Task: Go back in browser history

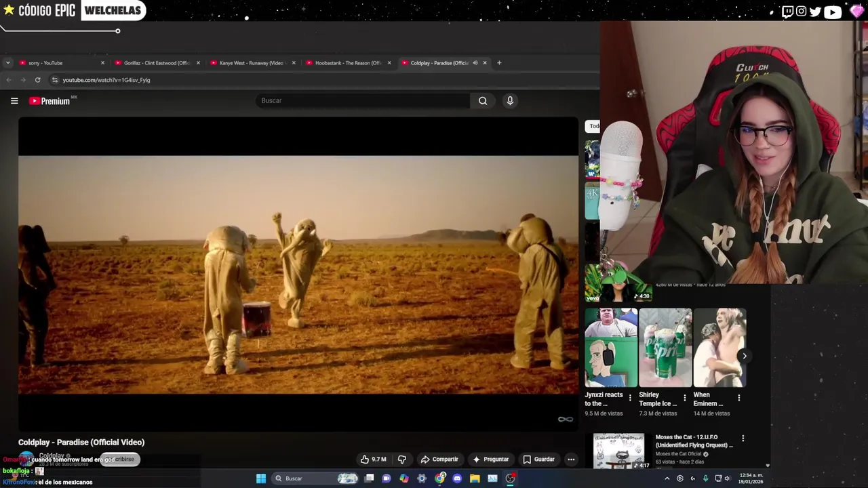Action: [x=9, y=80]
